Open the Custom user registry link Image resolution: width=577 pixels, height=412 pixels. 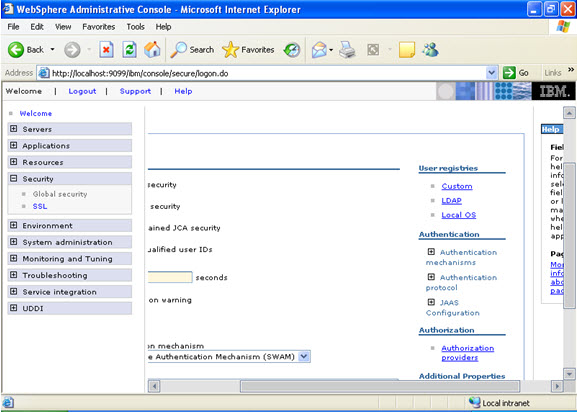[457, 186]
